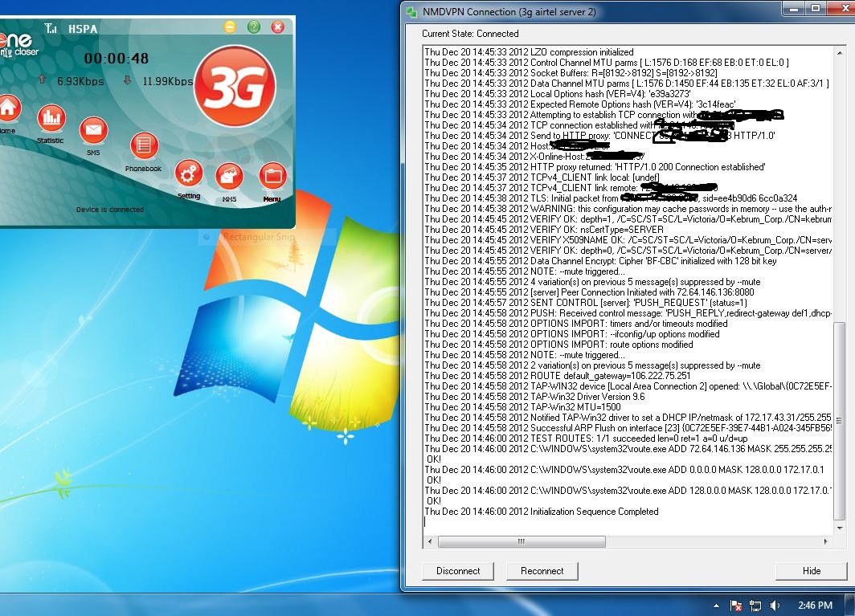Click the horizontal scrollbar thumb in log
Image resolution: width=855 pixels, height=616 pixels.
(x=522, y=541)
